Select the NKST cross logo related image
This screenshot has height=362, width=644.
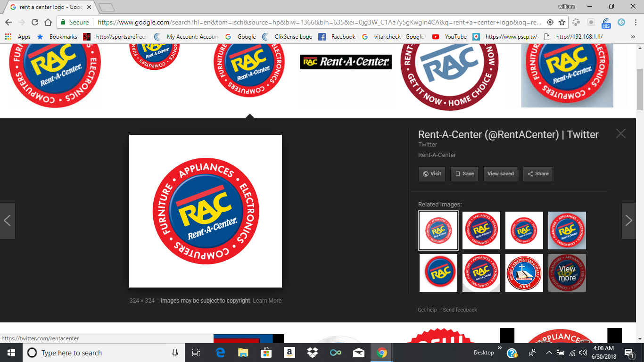coord(524,273)
